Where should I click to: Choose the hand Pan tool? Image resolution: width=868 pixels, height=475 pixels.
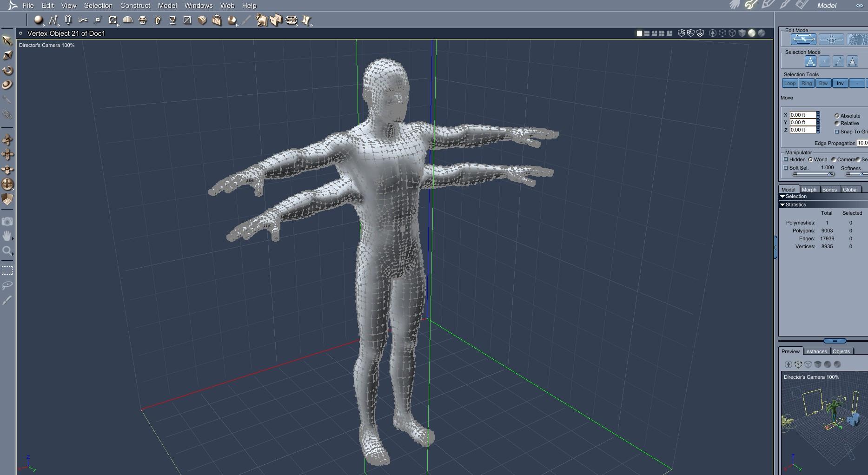[x=7, y=236]
